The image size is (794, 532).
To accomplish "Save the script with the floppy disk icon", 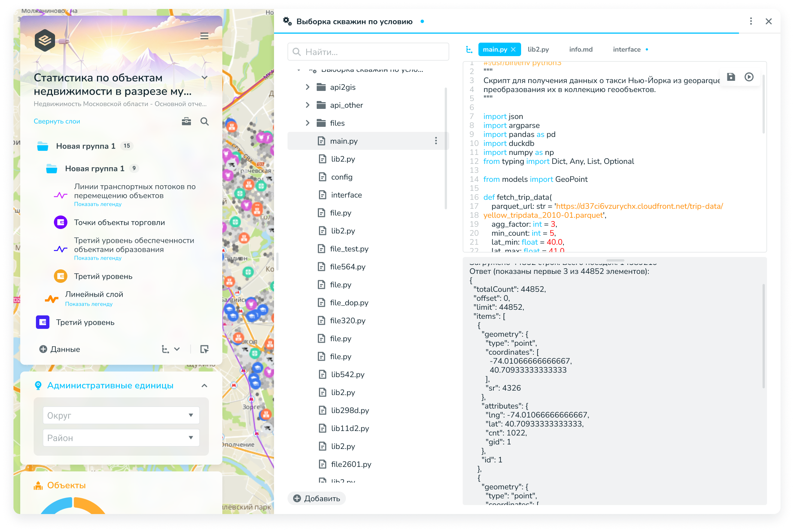I will pyautogui.click(x=731, y=77).
